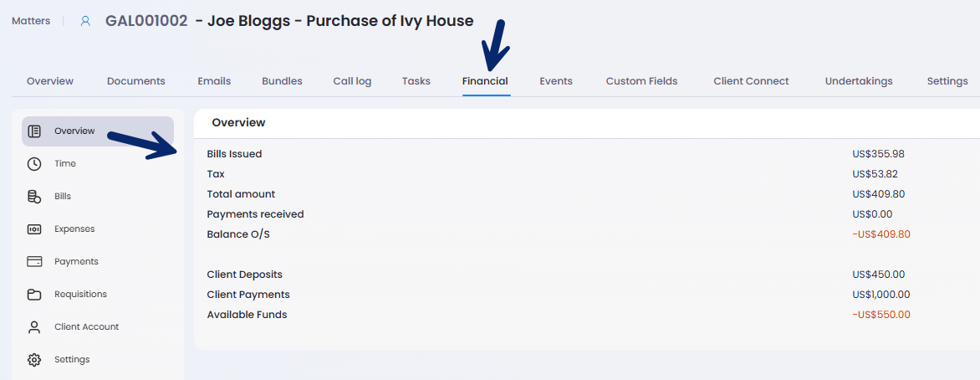Click the Requisitions folder icon
Viewport: 980px width, 380px height.
(34, 295)
